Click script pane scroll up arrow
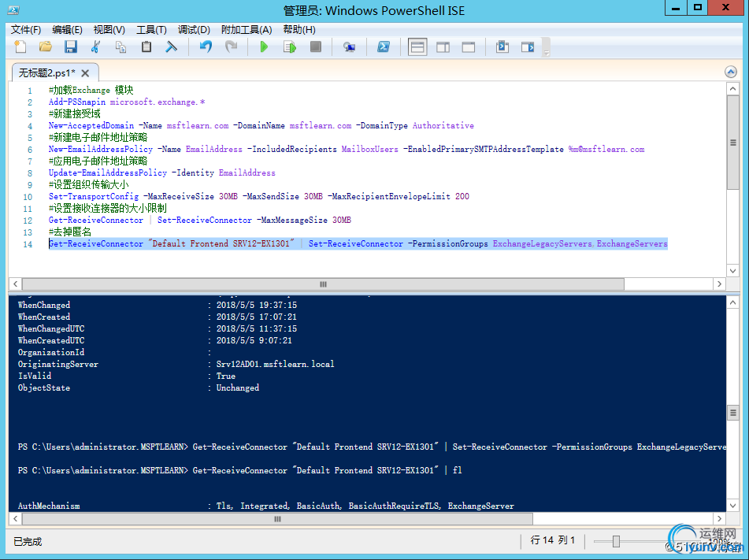Screen dimensions: 749x560 pyautogui.click(x=732, y=89)
